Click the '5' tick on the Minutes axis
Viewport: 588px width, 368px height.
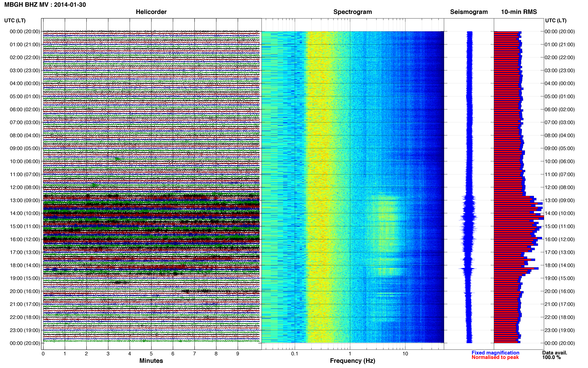[x=151, y=354]
